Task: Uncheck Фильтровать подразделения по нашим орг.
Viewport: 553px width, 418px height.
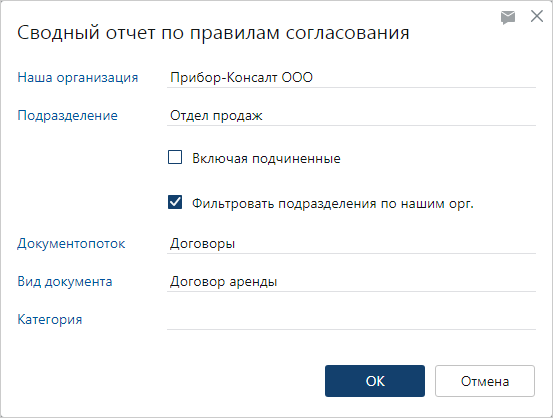Action: pyautogui.click(x=175, y=202)
